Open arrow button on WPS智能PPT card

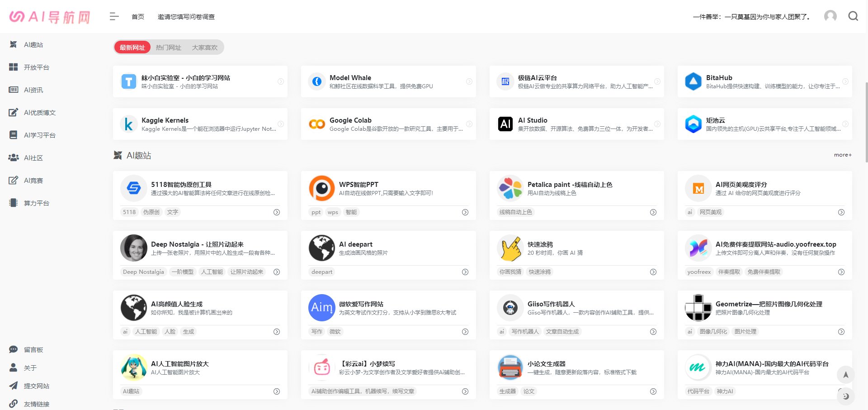point(465,212)
